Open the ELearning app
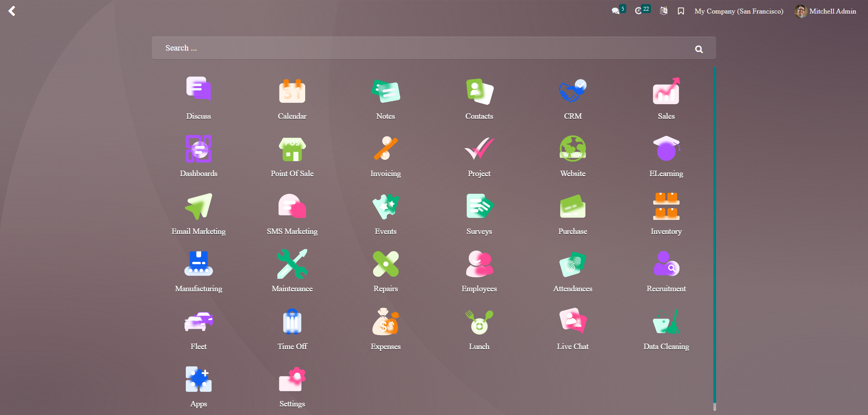868x415 pixels. (x=666, y=155)
